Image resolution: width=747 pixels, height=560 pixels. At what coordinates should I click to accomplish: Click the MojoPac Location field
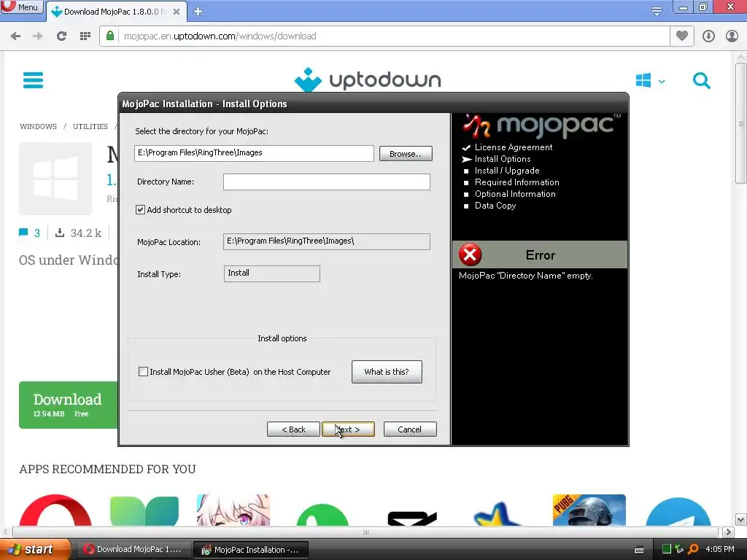pyautogui.click(x=326, y=241)
